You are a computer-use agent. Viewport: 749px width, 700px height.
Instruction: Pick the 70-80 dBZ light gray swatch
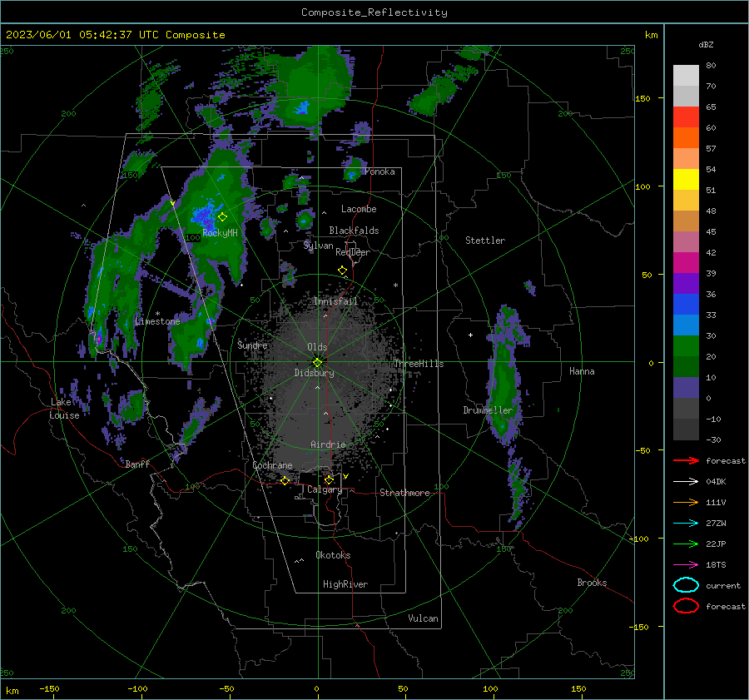pos(686,76)
